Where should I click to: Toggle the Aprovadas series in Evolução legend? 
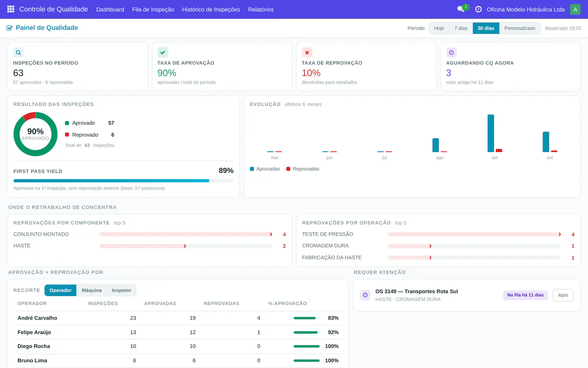click(x=265, y=169)
